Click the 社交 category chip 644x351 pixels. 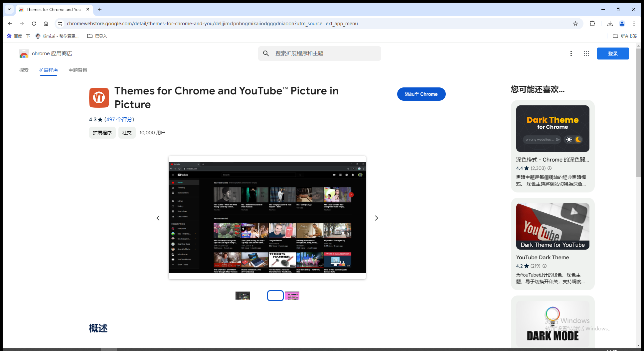tap(127, 133)
